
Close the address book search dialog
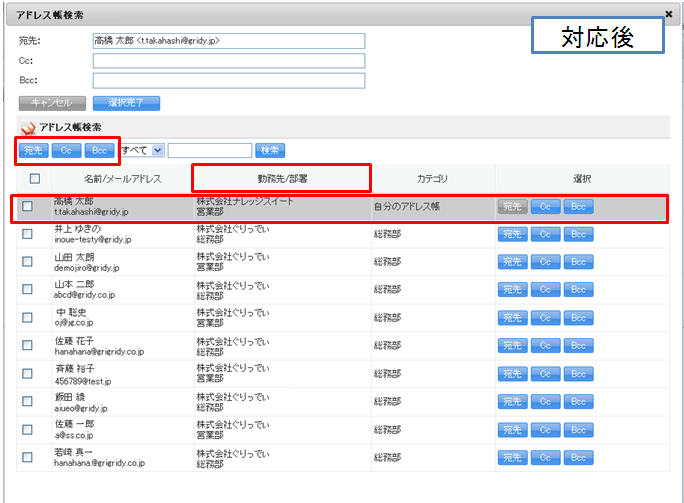click(x=668, y=15)
